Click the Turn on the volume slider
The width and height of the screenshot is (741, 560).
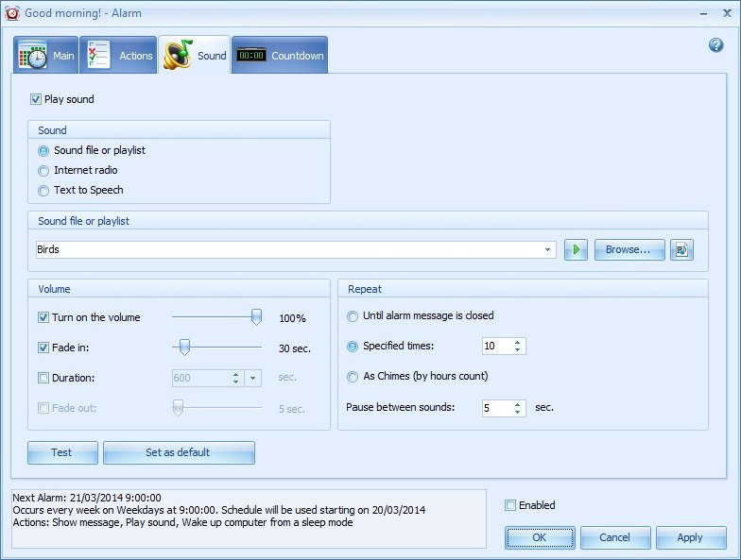pyautogui.click(x=216, y=318)
